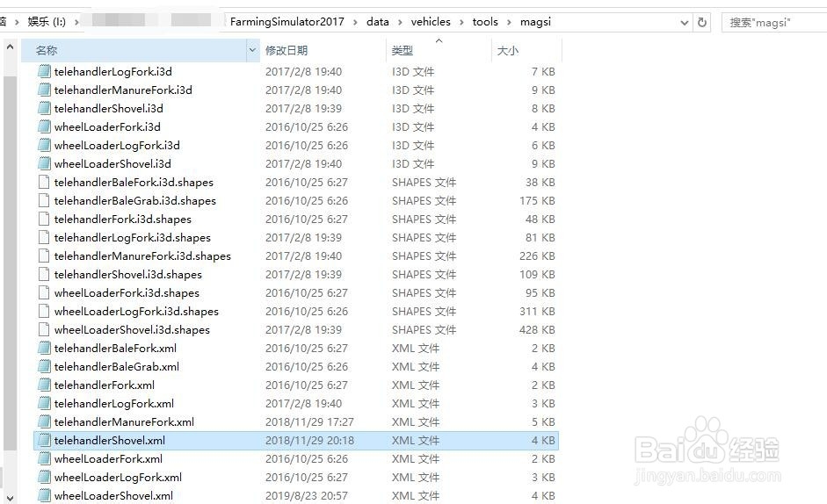Screen dimensions: 827x504
Task: Click the blank icon of wheelLoaderLogFork.i3d.shapes
Action: click(x=44, y=311)
